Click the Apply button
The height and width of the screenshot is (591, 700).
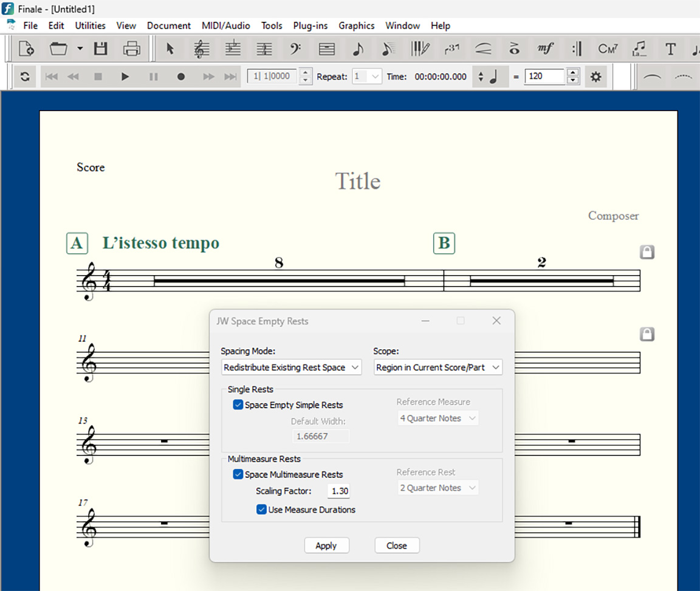click(x=326, y=545)
